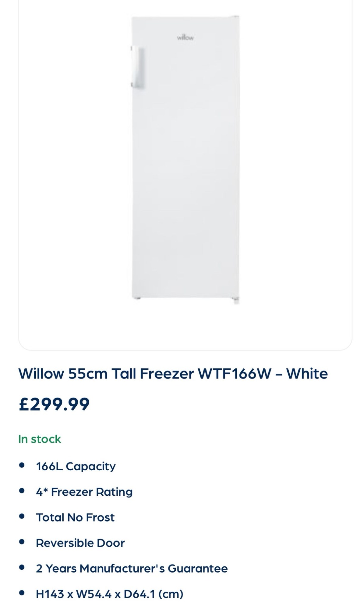Click bullet dot beside 4* Freezer Rating
The image size is (364, 610).
(22, 491)
